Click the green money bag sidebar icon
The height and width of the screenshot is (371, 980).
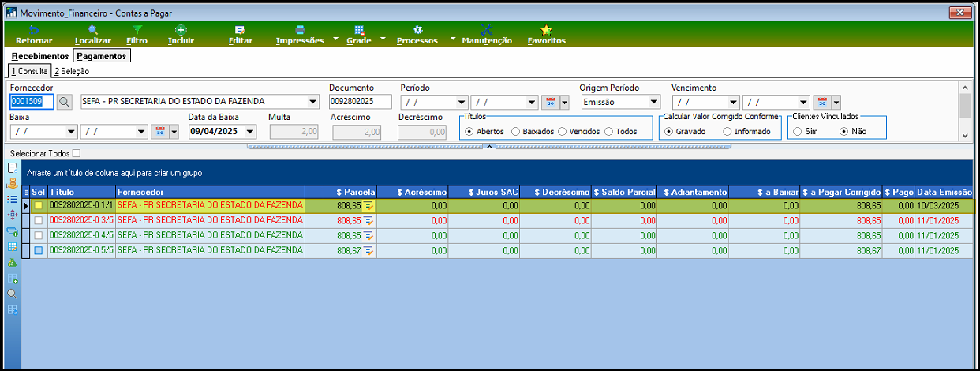coord(12,263)
